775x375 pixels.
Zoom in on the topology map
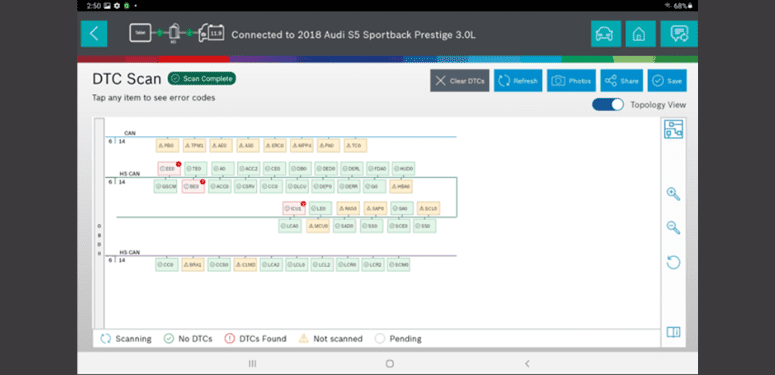click(673, 194)
